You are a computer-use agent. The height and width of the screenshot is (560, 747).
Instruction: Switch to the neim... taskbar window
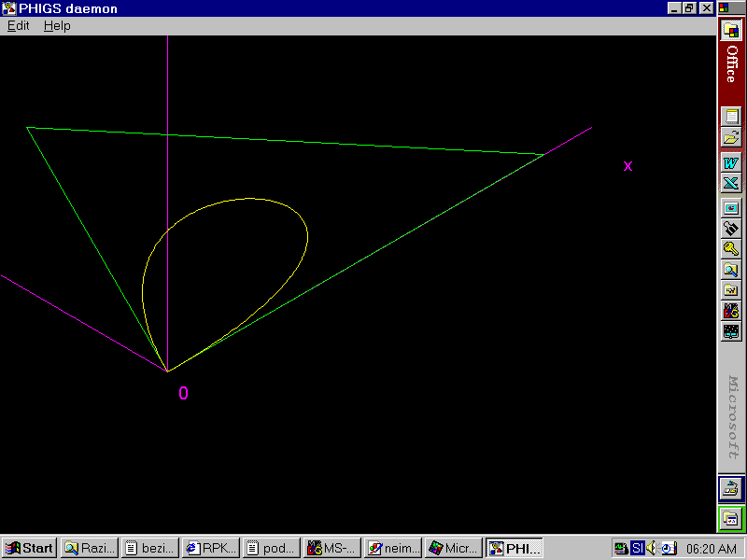(x=393, y=548)
